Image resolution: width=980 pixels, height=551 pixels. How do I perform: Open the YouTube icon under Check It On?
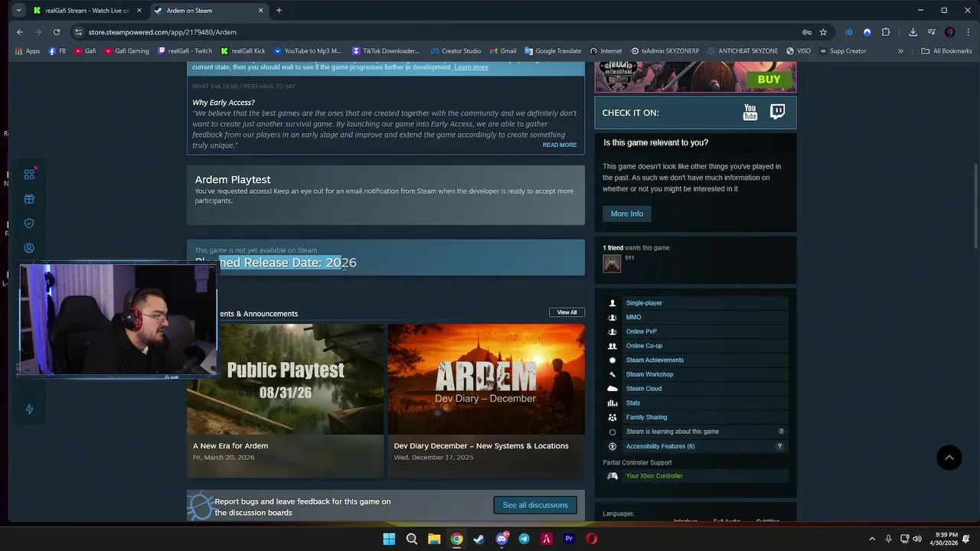click(x=750, y=112)
